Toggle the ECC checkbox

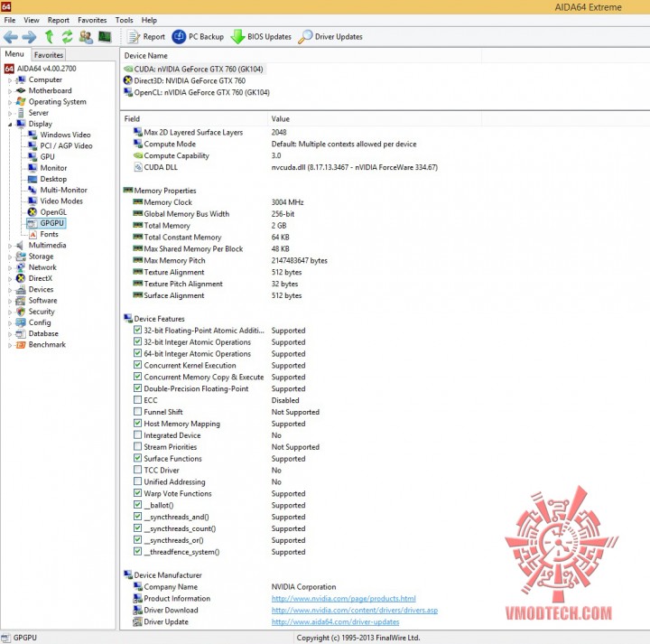(137, 400)
